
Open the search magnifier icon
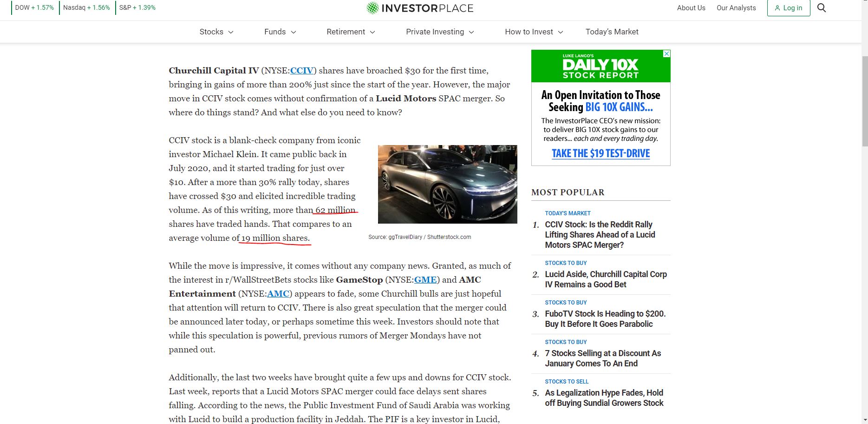(822, 8)
